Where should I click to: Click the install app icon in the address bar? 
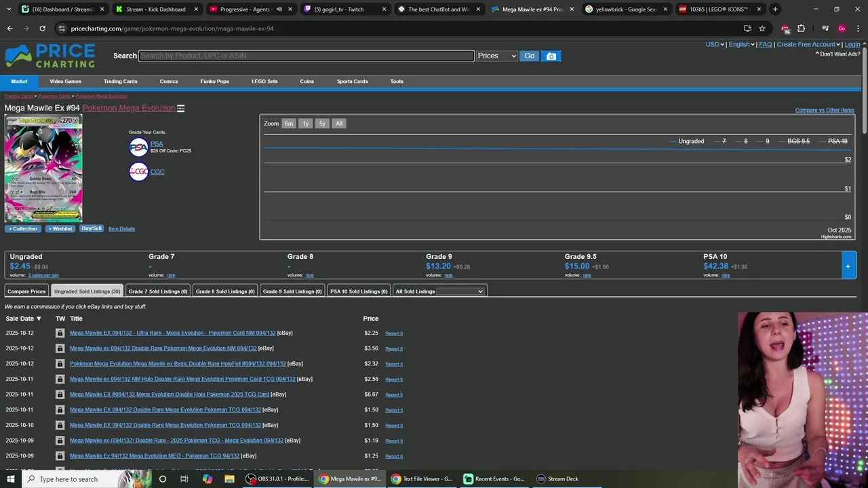[x=747, y=28]
